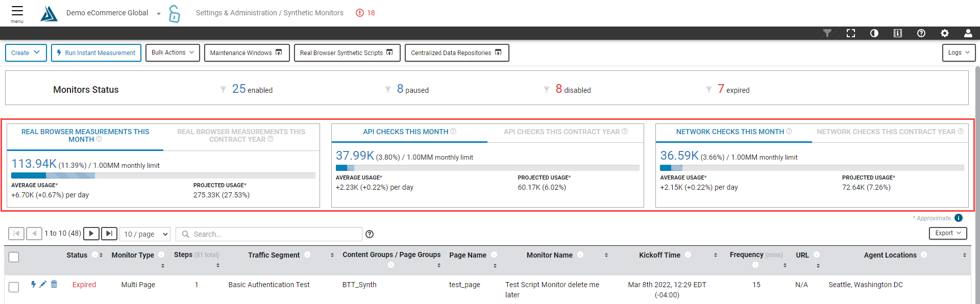Image resolution: width=980 pixels, height=304 pixels.
Task: Click the fullscreen icon in dark toolbar
Action: [850, 33]
